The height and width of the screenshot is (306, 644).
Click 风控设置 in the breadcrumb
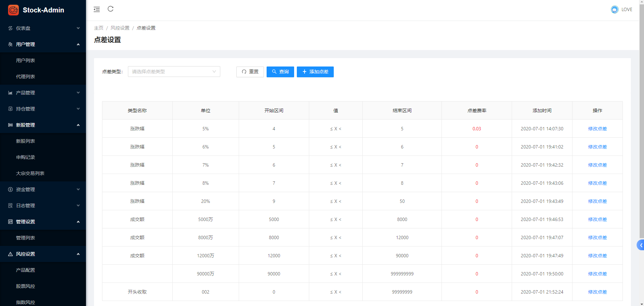120,28
